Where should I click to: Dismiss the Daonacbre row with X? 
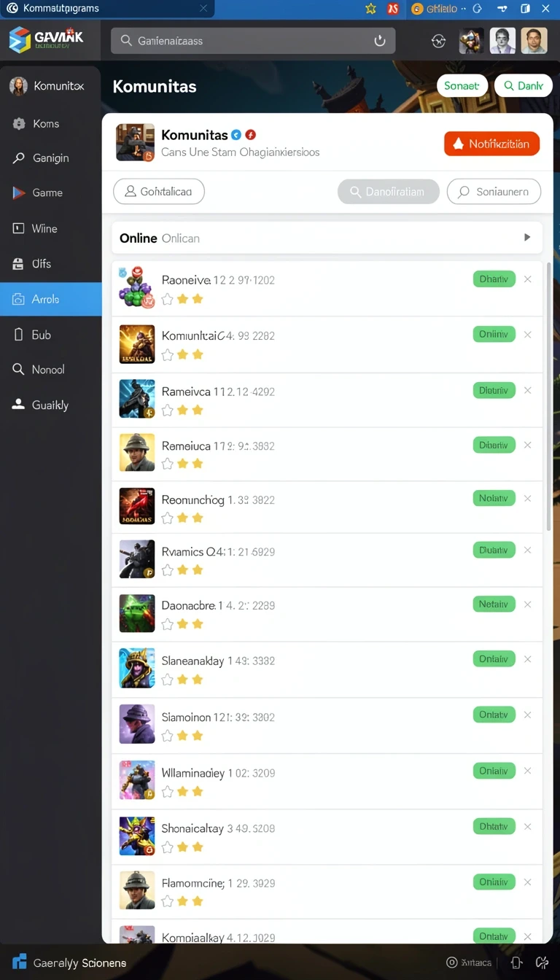528,604
